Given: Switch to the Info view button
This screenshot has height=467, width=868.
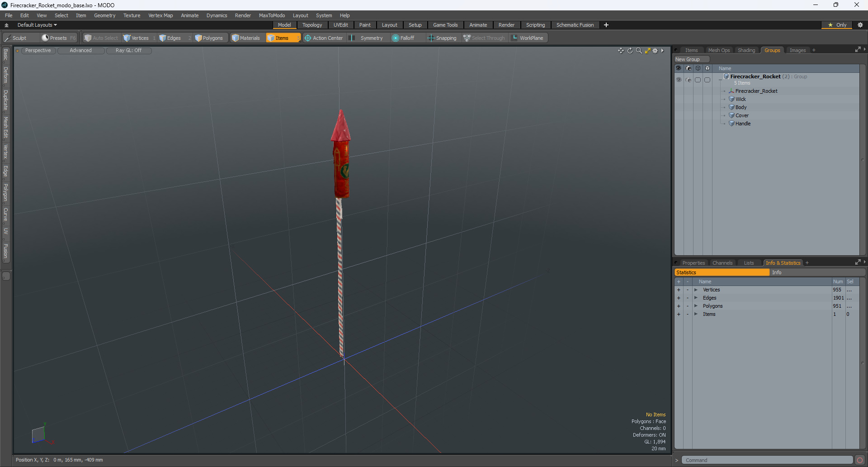Looking at the screenshot, I should click(x=817, y=272).
